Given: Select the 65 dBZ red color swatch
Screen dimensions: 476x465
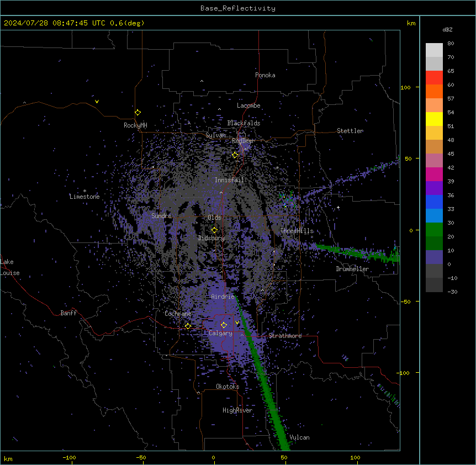Looking at the screenshot, I should pyautogui.click(x=434, y=78).
